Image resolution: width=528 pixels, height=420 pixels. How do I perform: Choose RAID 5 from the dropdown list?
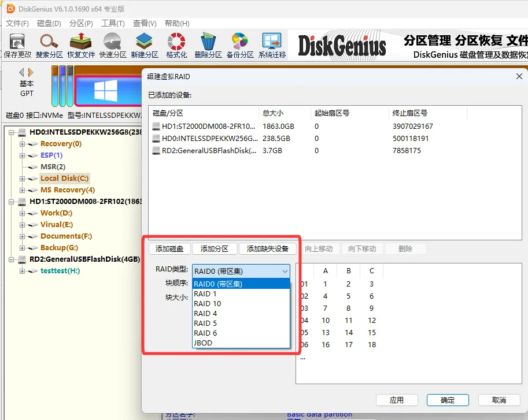241,323
